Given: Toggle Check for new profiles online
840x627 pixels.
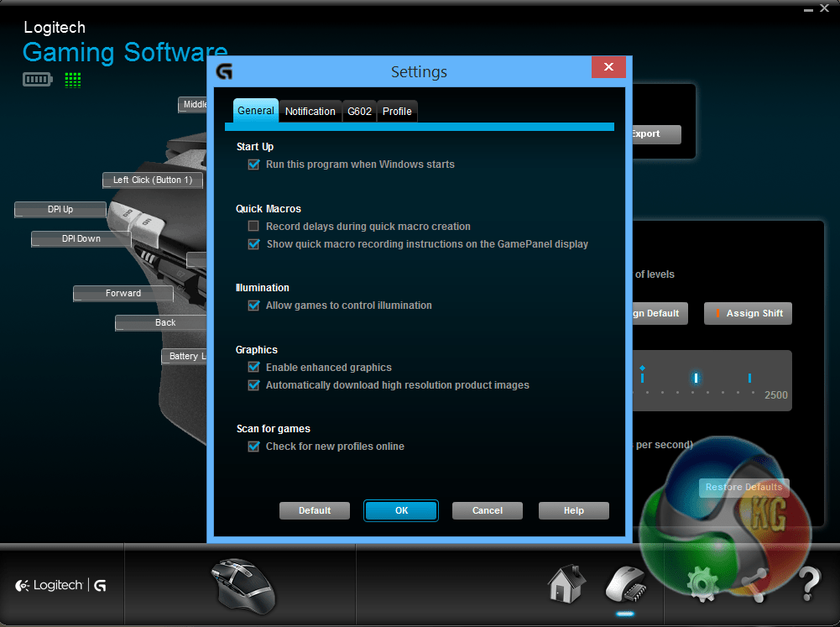Looking at the screenshot, I should tap(253, 447).
